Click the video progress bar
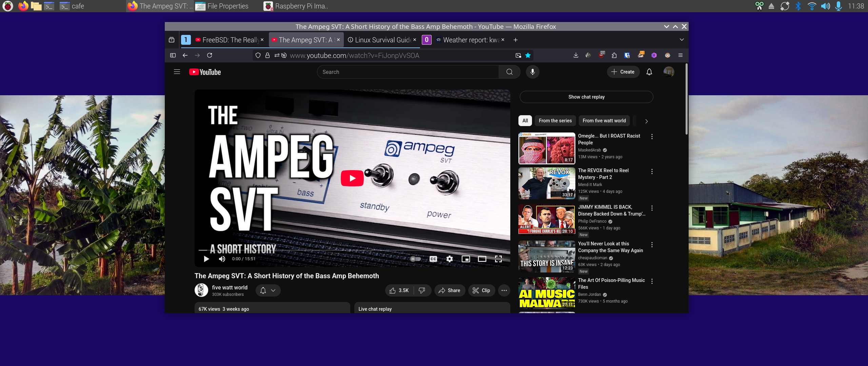 [353, 250]
